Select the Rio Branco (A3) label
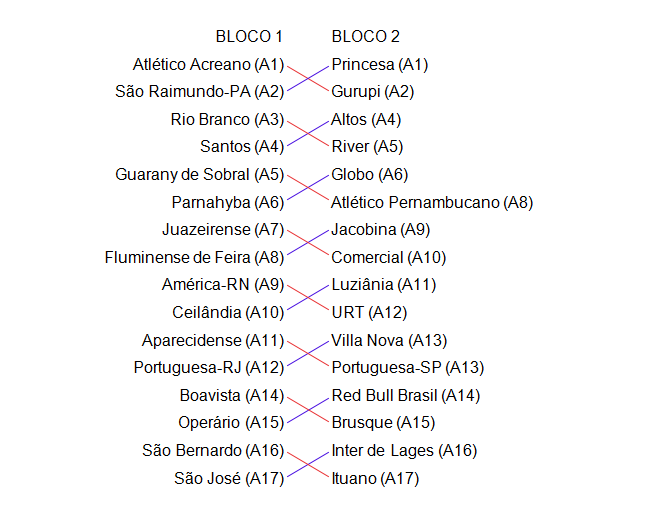 (227, 120)
